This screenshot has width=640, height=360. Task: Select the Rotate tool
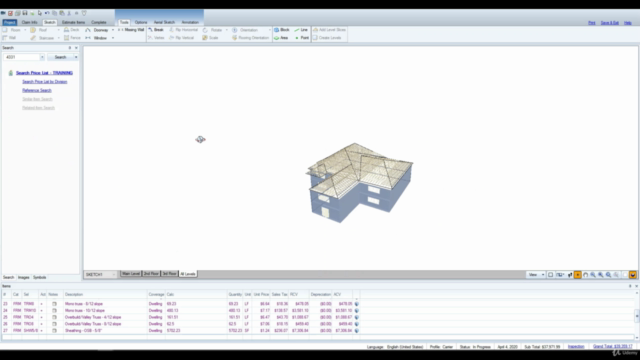click(x=213, y=30)
